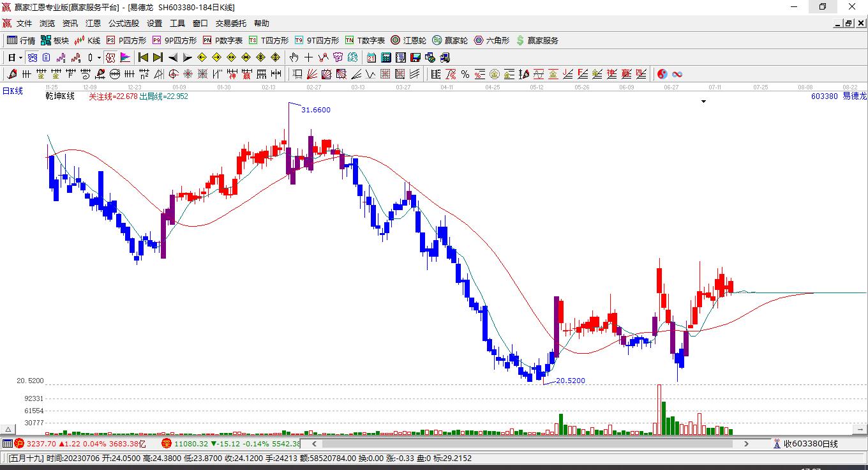Open the 板块 sector view
This screenshot has width=868, height=470.
pos(55,40)
